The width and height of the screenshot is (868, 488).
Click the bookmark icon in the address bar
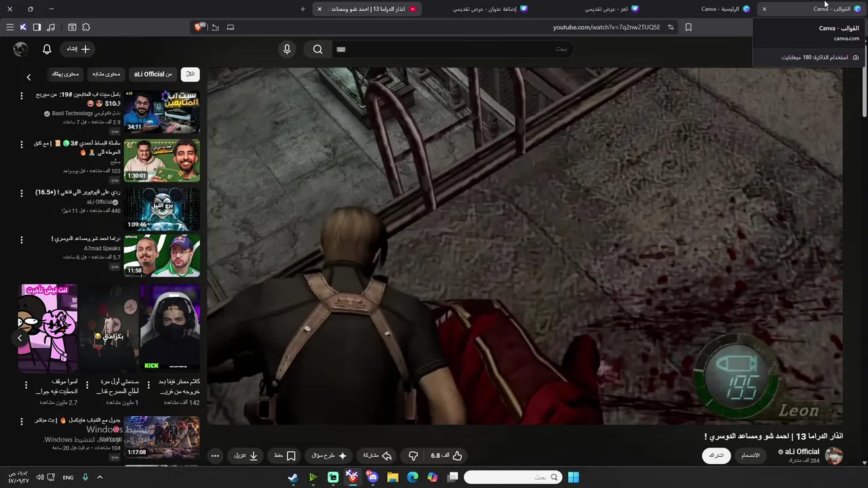688,27
